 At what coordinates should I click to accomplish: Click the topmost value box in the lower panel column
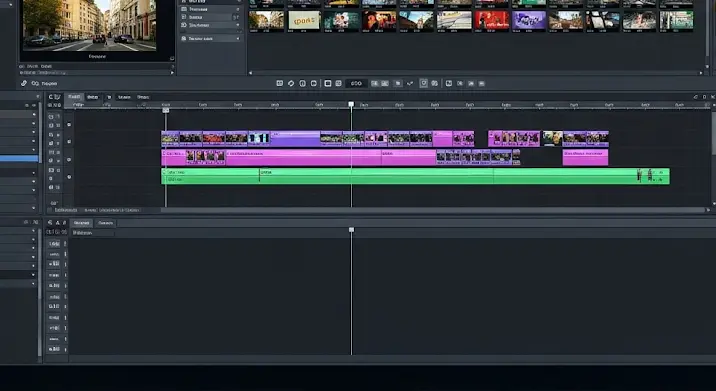(x=54, y=244)
